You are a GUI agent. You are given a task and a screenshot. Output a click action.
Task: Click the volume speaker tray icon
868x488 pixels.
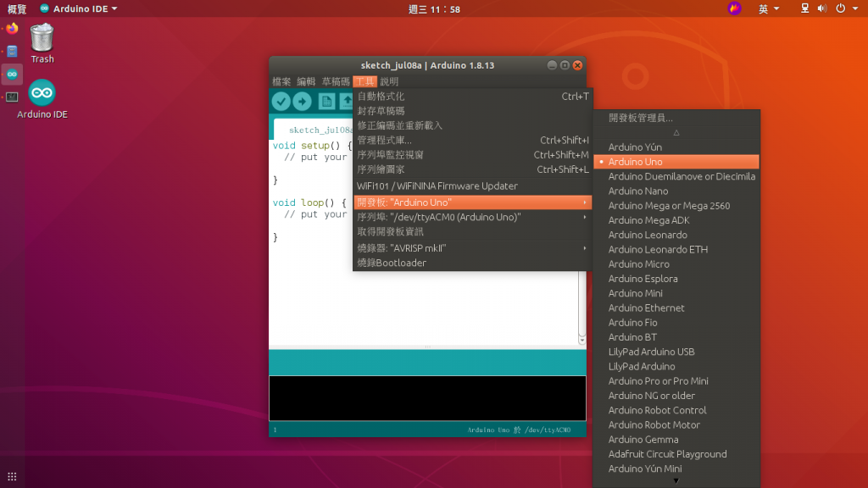[822, 8]
